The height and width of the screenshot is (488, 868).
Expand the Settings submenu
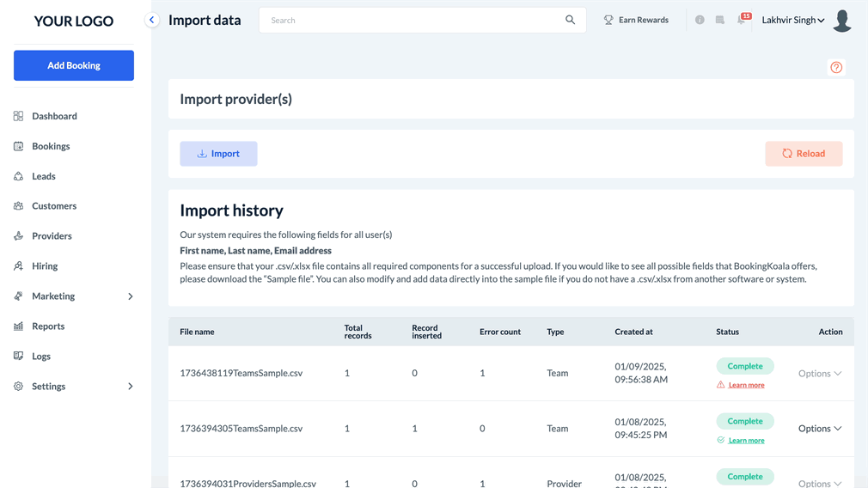131,387
